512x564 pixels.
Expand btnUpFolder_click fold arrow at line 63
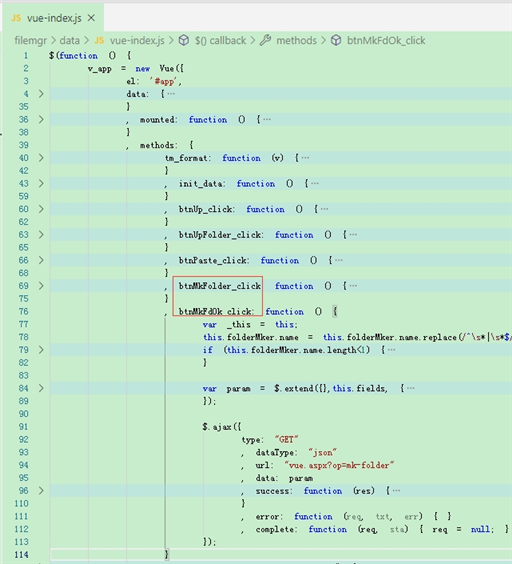click(41, 235)
